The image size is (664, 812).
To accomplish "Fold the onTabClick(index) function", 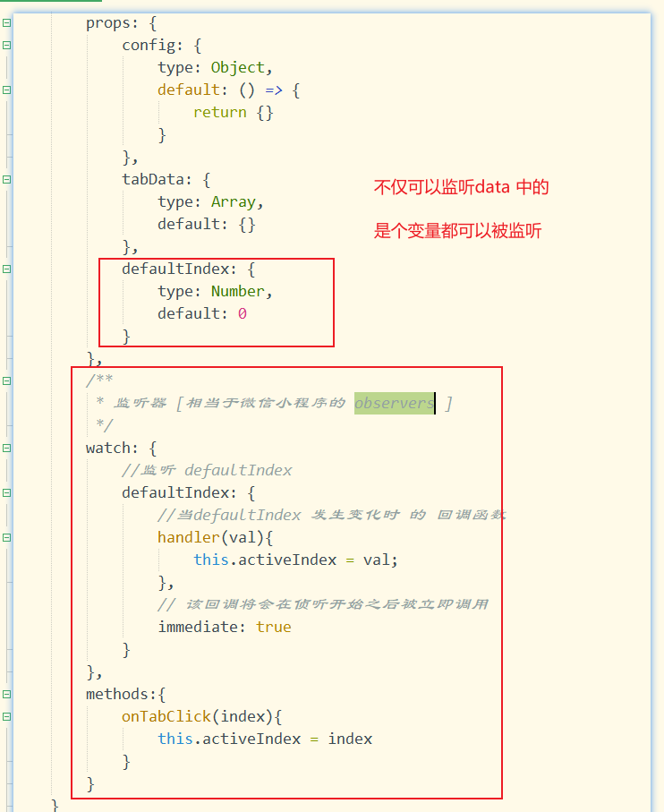I will click(7, 717).
